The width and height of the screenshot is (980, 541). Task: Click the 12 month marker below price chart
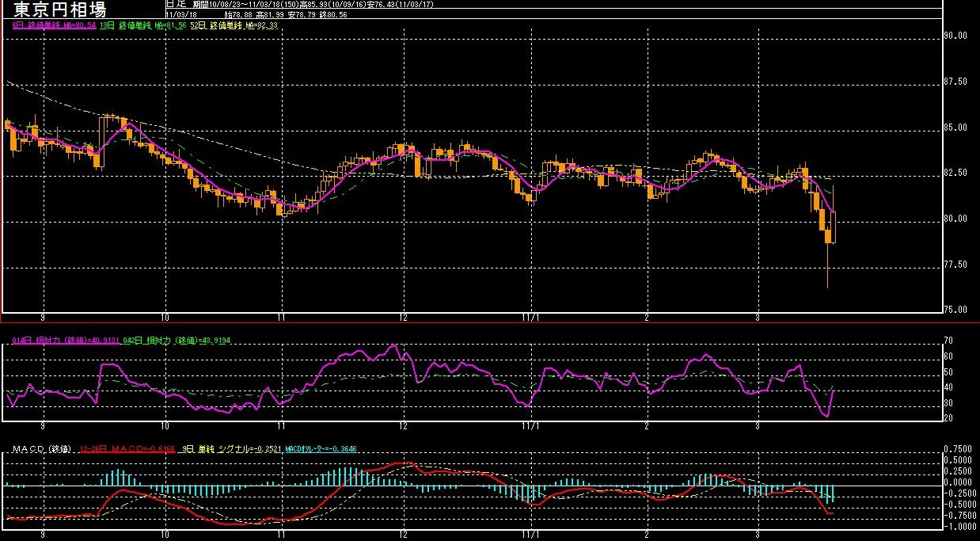405,315
